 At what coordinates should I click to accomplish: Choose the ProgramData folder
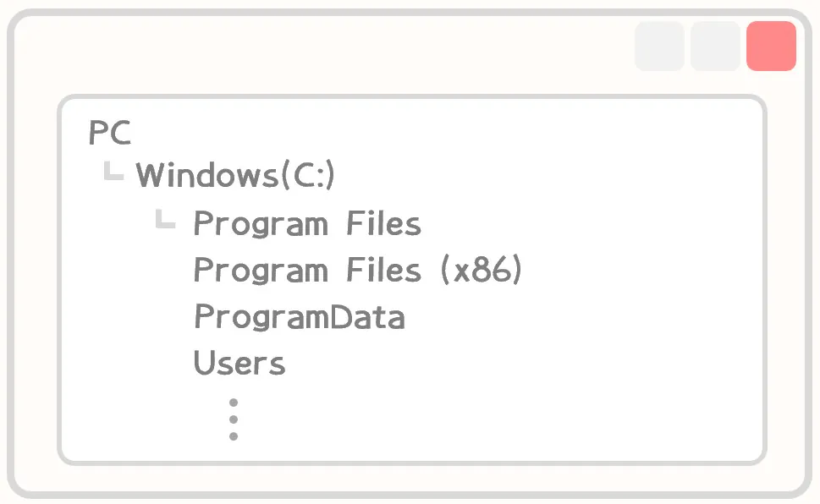coord(299,317)
